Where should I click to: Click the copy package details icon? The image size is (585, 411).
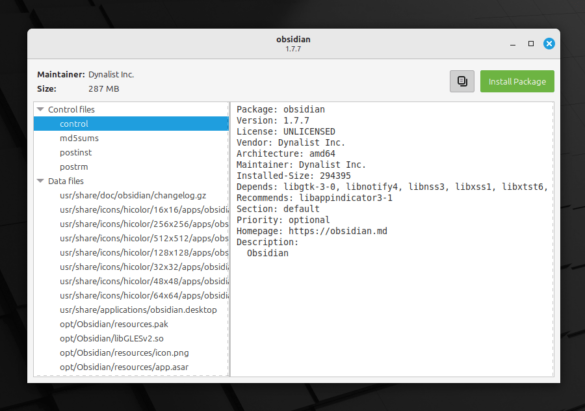tap(462, 81)
